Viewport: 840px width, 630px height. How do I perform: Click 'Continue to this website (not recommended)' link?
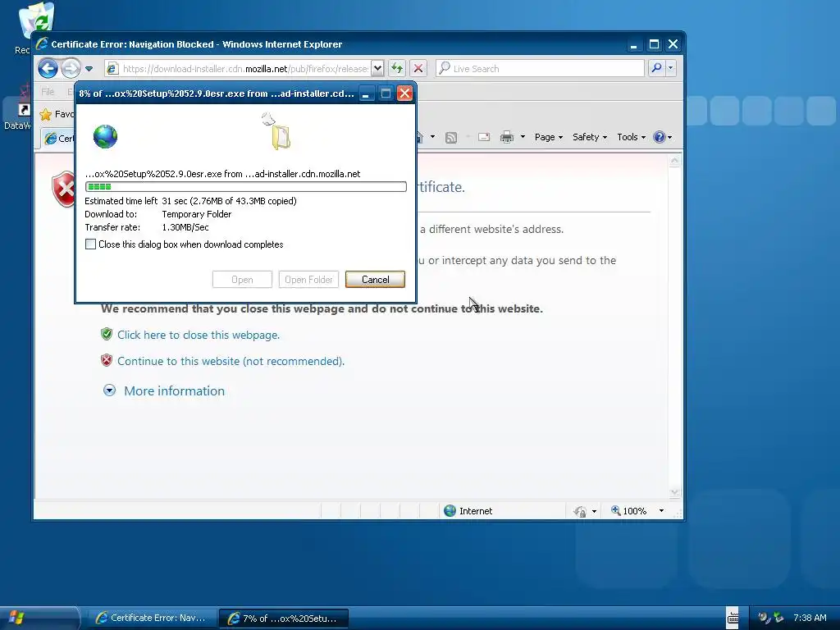click(x=231, y=361)
